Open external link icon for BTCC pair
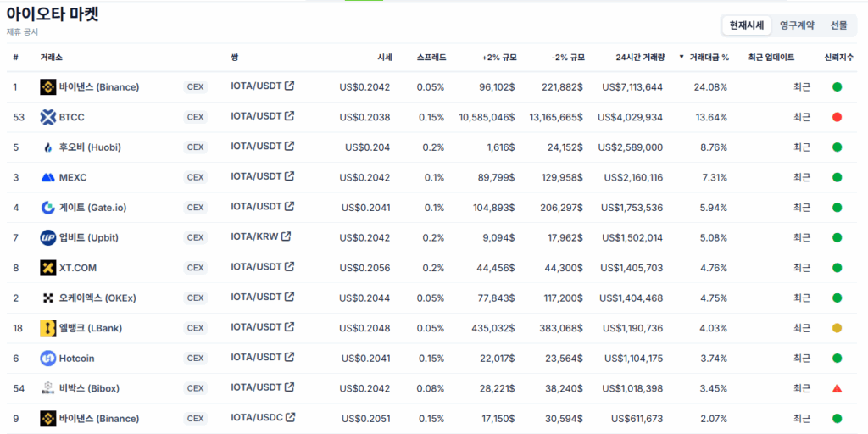The image size is (868, 434). 289,115
